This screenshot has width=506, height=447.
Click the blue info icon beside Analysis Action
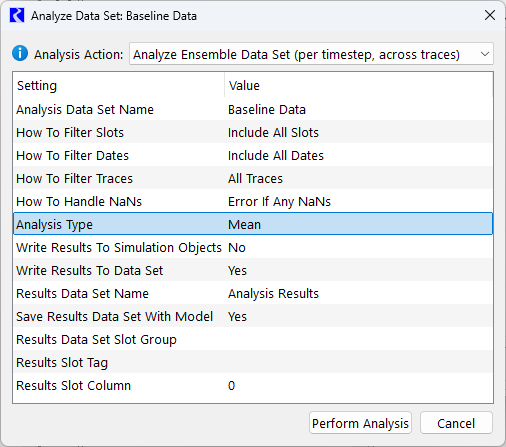point(20,53)
